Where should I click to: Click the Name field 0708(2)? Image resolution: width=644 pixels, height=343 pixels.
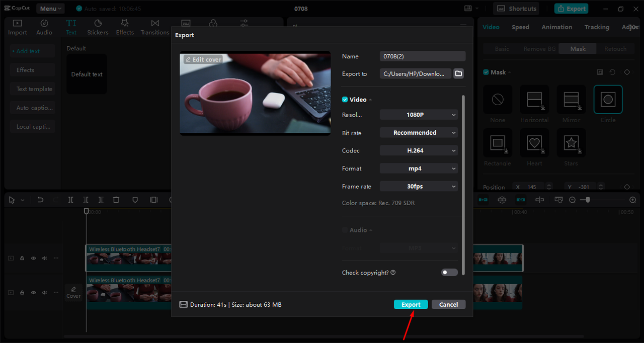point(423,56)
